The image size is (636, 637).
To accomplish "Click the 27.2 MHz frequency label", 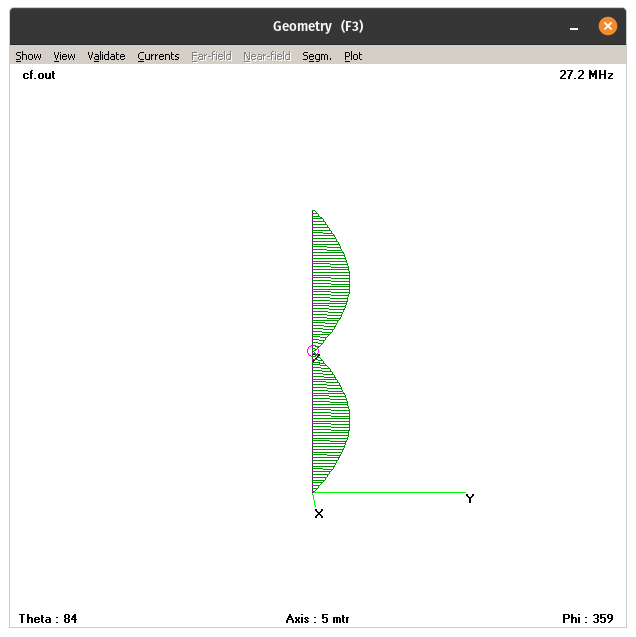I will pyautogui.click(x=586, y=75).
